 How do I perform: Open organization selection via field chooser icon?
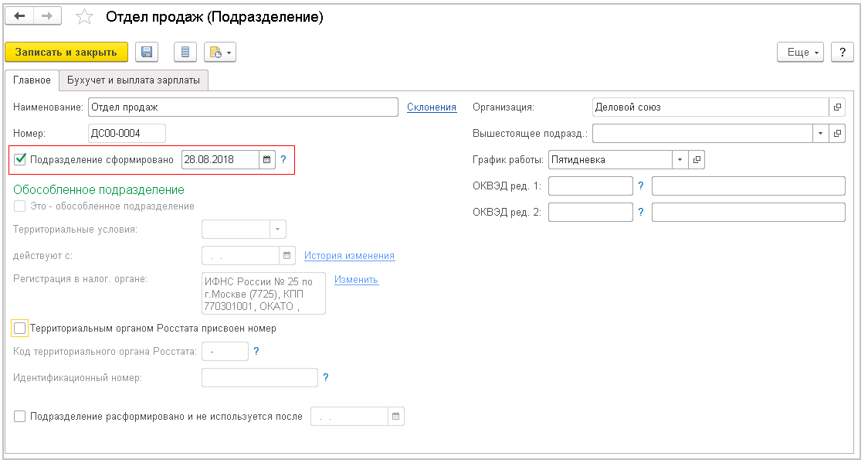tap(837, 107)
